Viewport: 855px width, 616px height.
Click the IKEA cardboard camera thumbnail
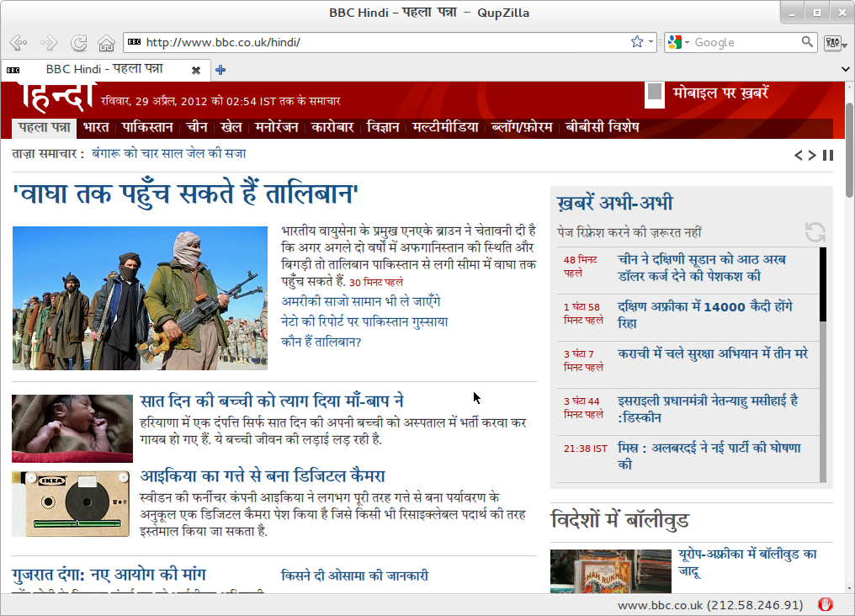click(x=72, y=504)
